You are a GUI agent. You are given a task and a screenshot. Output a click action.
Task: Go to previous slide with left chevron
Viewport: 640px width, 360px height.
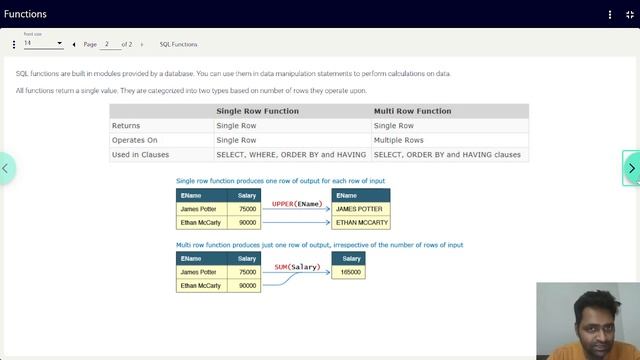(6, 168)
